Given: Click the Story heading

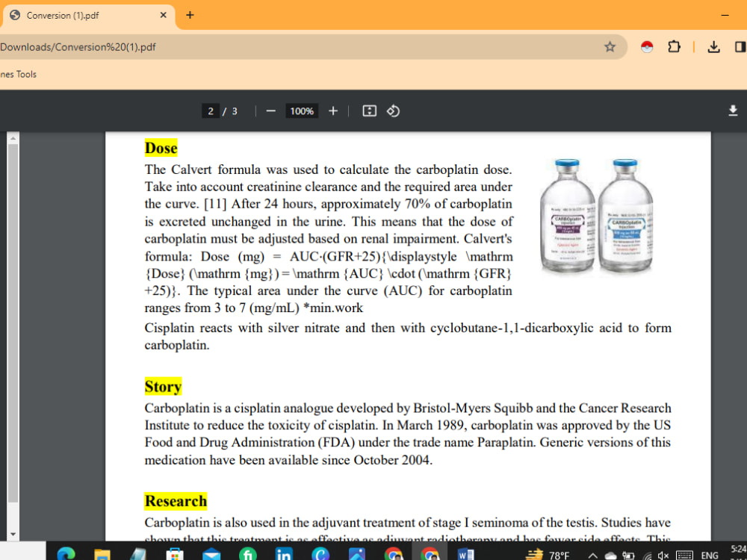Looking at the screenshot, I should coord(163,386).
